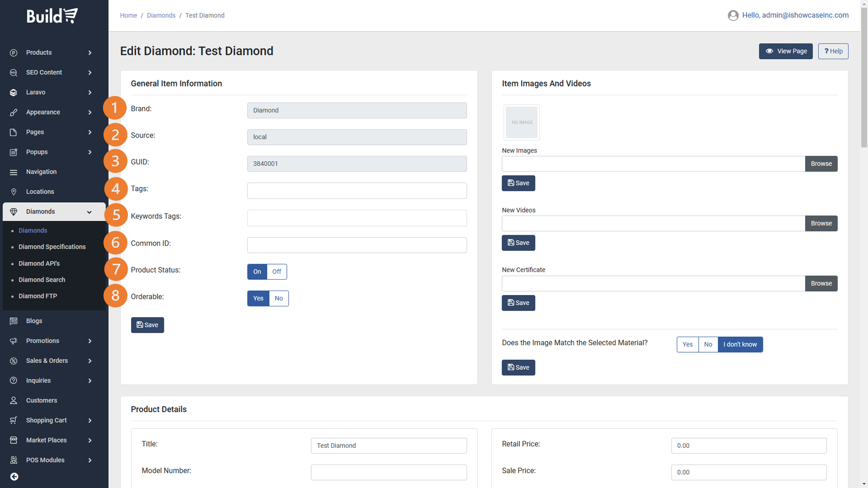Viewport: 868px width, 488px height.
Task: Click into the Keywords Tags field
Action: [x=357, y=218]
